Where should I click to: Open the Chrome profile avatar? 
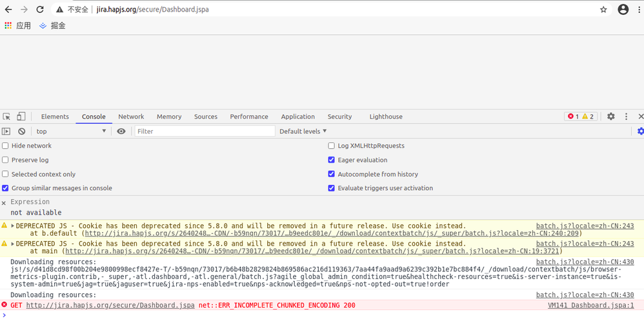623,10
